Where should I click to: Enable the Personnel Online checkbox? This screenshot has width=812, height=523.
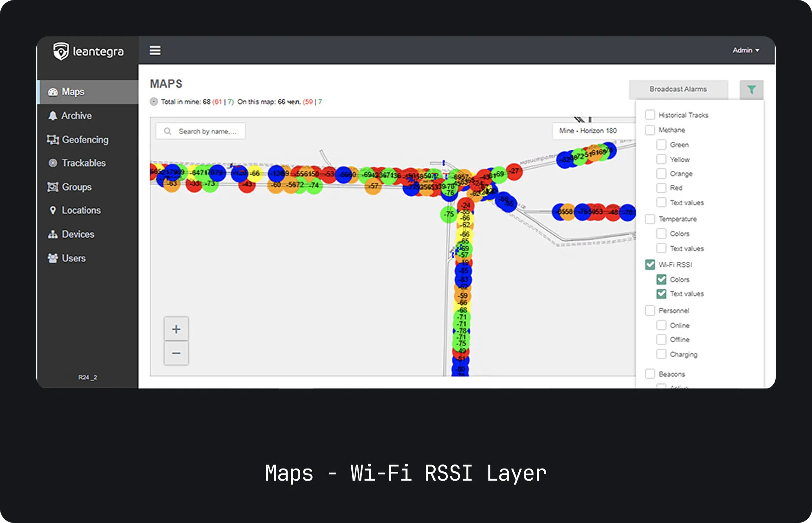[x=661, y=325]
